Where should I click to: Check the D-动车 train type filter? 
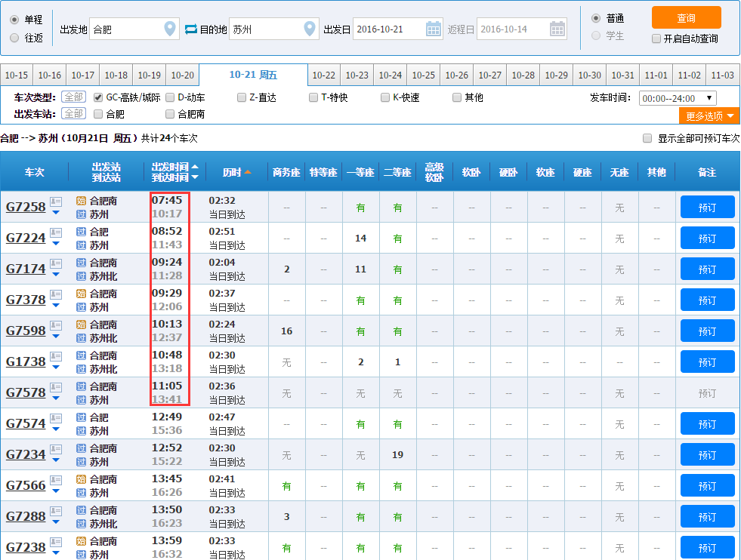pyautogui.click(x=170, y=98)
